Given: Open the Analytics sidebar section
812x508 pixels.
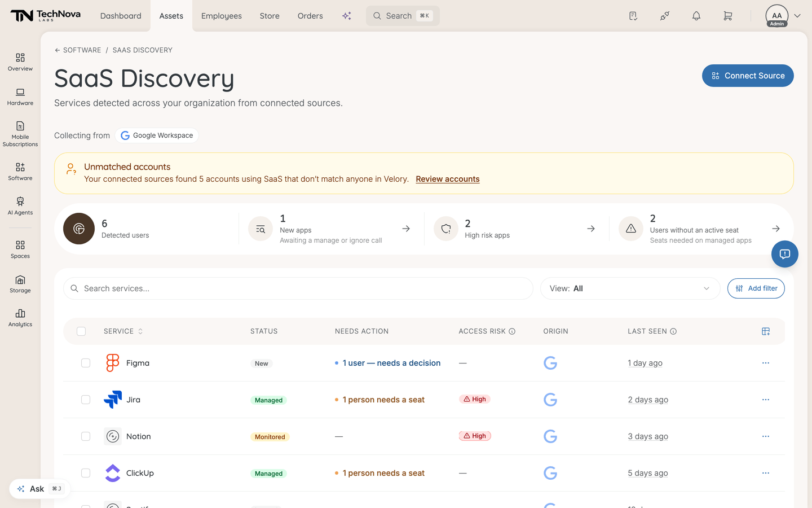Looking at the screenshot, I should (x=20, y=318).
